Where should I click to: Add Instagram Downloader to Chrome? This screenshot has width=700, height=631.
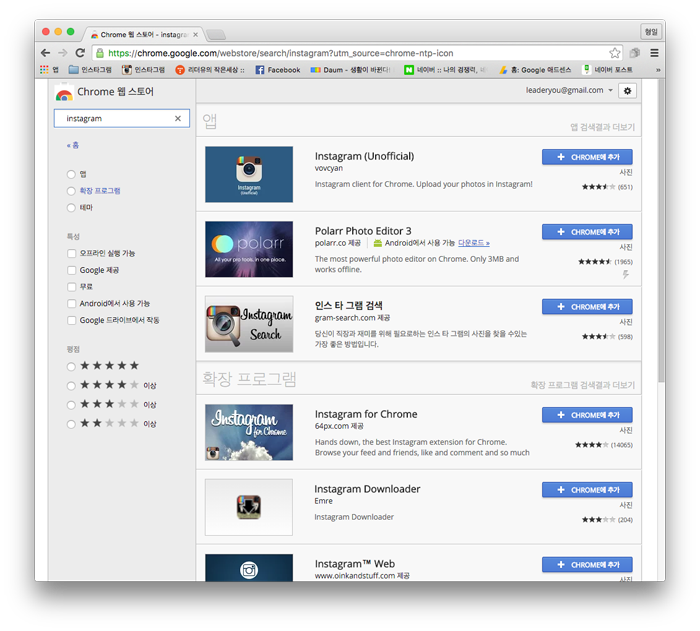(x=587, y=490)
